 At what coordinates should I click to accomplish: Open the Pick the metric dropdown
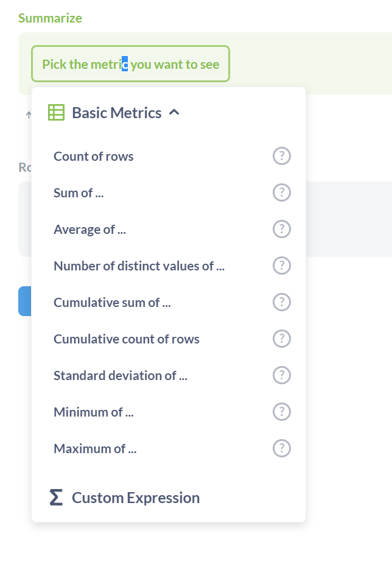point(130,64)
